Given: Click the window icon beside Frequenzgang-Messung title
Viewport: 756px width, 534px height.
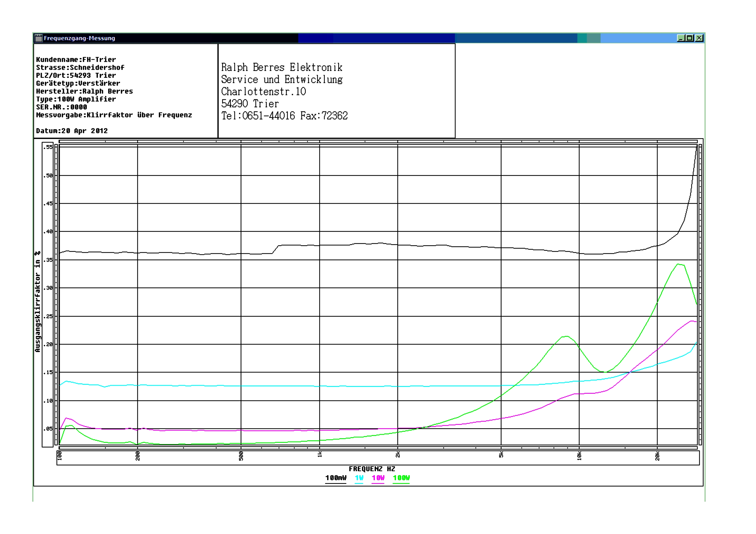Looking at the screenshot, I should [39, 38].
